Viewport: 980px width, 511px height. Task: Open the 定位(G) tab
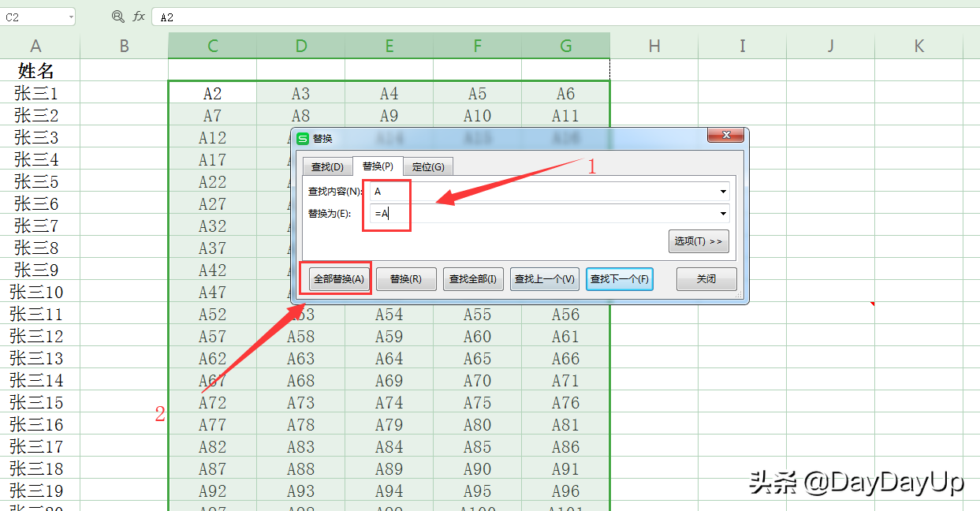pos(428,166)
